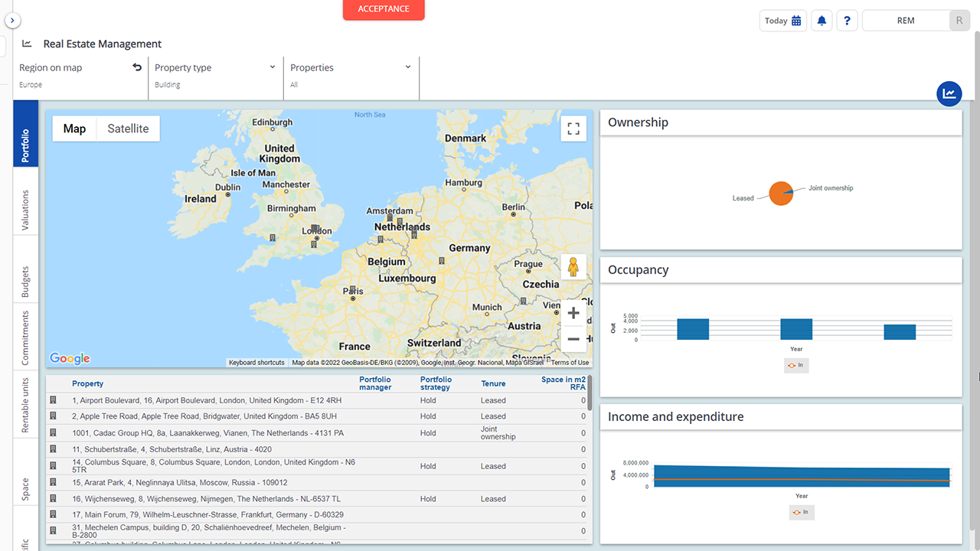Viewport: 980px width, 551px height.
Task: Click the orange ACCEPTANCE button
Action: [383, 8]
